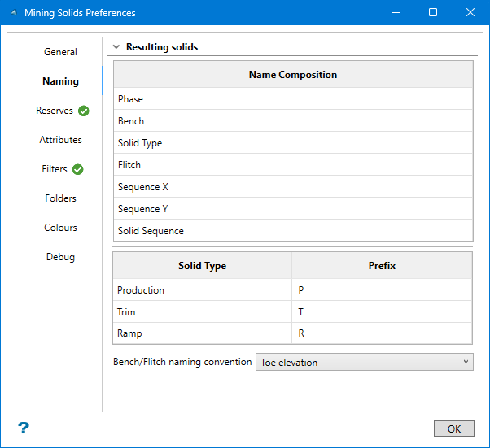Click the green checkmark beside Reserves
Image resolution: width=490 pixels, height=448 pixels.
point(84,111)
